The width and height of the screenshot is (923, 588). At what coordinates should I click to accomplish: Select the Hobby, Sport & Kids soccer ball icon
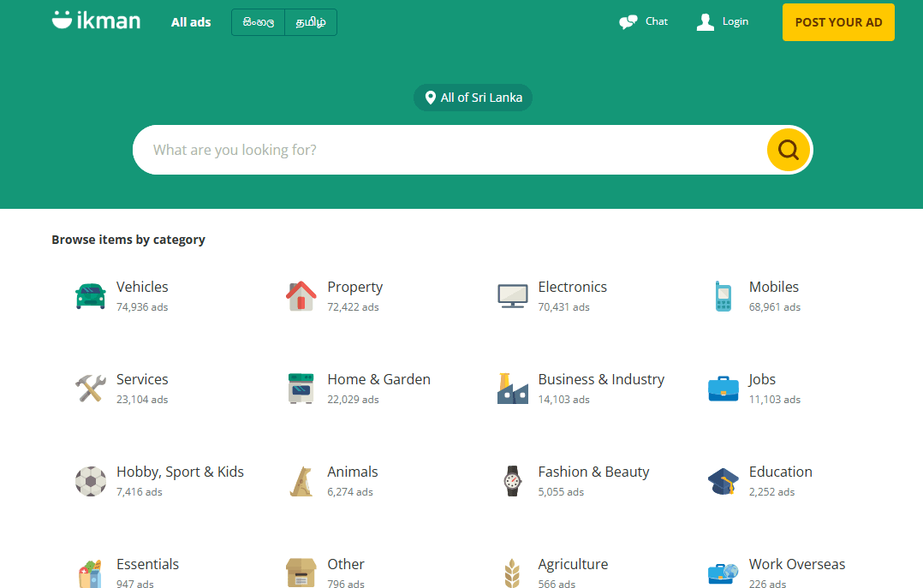(90, 481)
